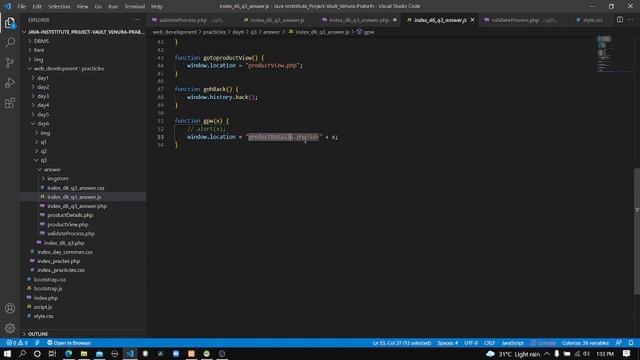
Task: Click the CRLF end-of-line indicator
Action: [x=489, y=343]
